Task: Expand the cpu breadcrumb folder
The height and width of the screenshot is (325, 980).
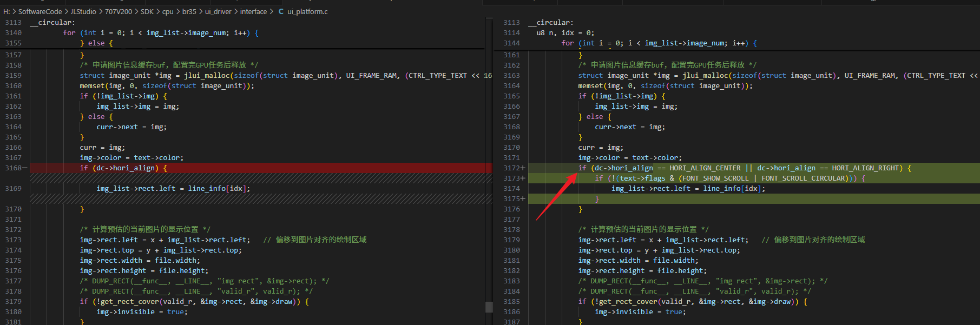Action: click(168, 11)
